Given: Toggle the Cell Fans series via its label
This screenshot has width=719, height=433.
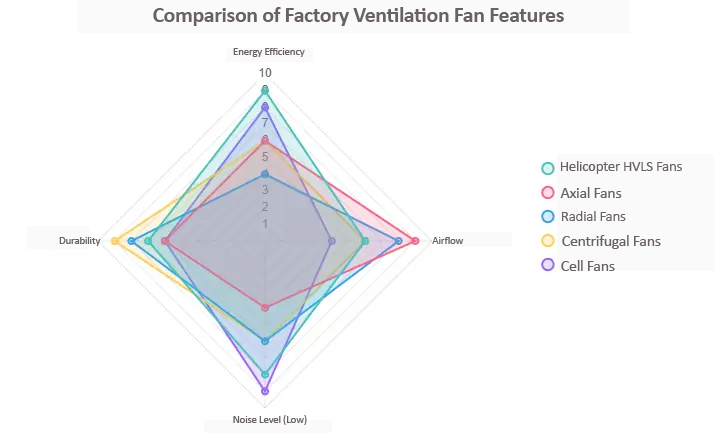Looking at the screenshot, I should pyautogui.click(x=587, y=266).
